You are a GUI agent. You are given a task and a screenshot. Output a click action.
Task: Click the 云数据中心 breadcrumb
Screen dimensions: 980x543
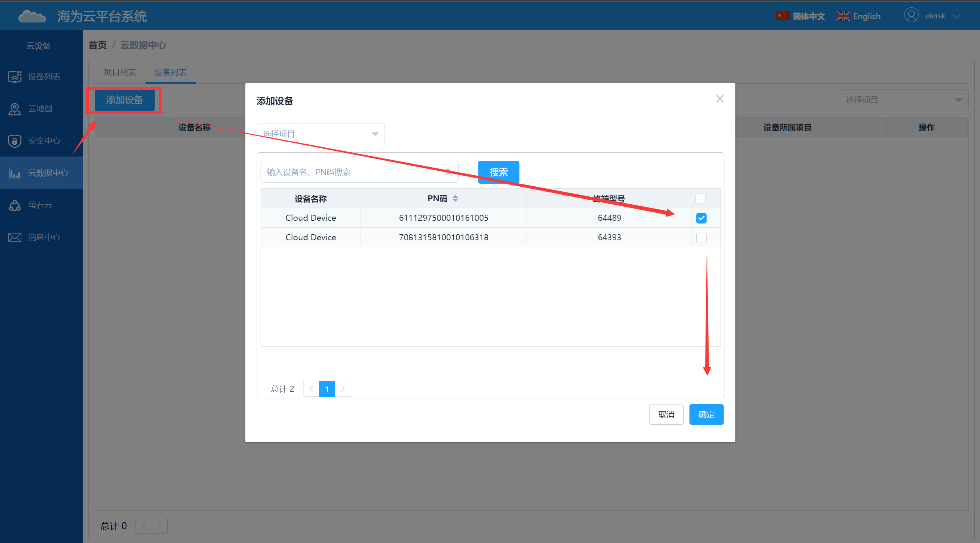(x=143, y=45)
